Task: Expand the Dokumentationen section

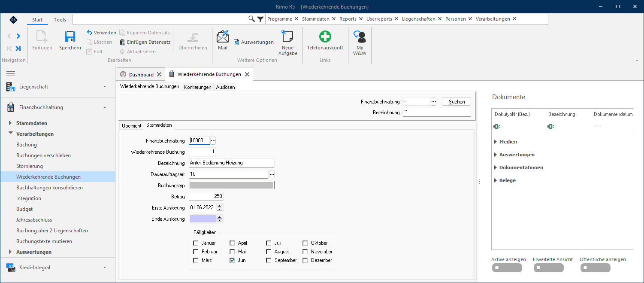Action: click(496, 167)
